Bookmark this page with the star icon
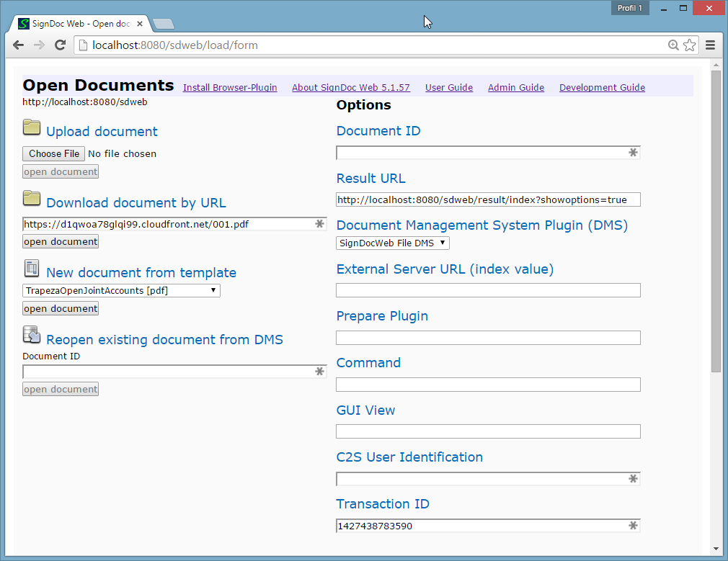The image size is (728, 561). point(690,45)
